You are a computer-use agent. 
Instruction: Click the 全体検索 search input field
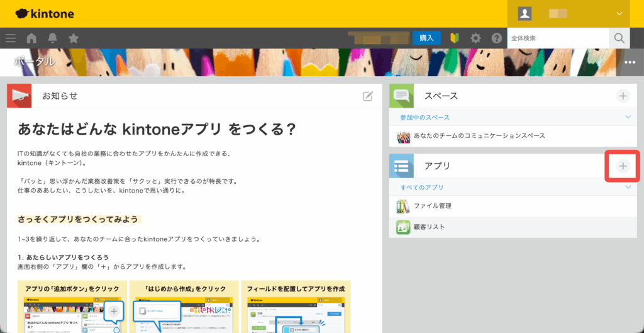click(x=557, y=38)
